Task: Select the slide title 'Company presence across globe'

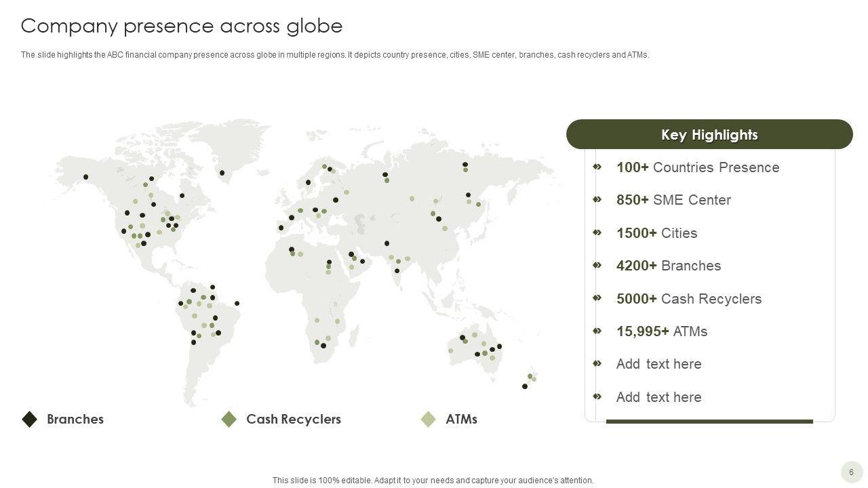Action: coord(182,26)
